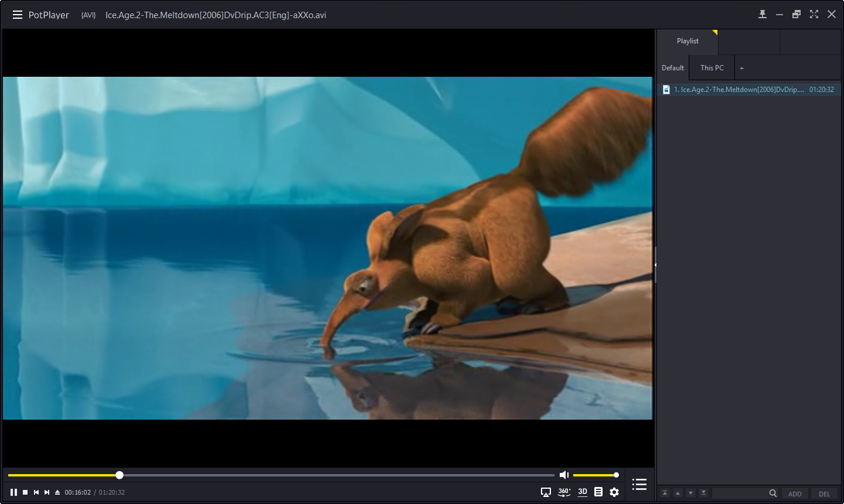The width and height of the screenshot is (844, 504).
Task: Open the control panel icon
Action: point(598,492)
